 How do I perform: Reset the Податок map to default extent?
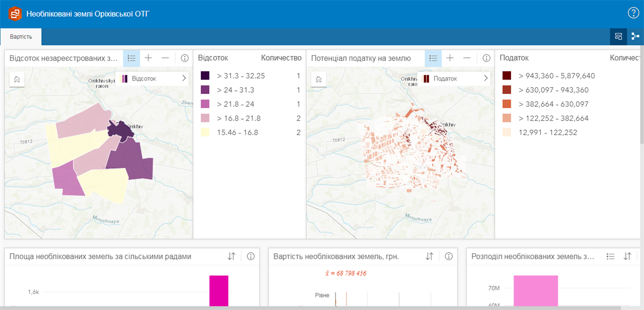tap(319, 79)
